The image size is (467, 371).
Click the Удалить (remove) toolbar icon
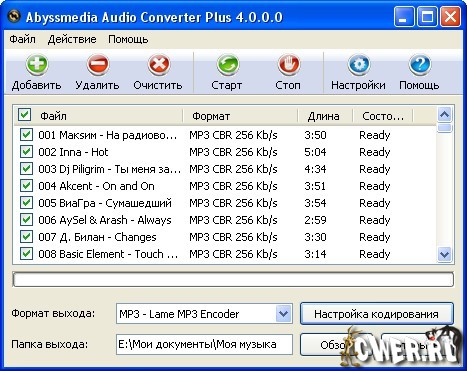98,64
